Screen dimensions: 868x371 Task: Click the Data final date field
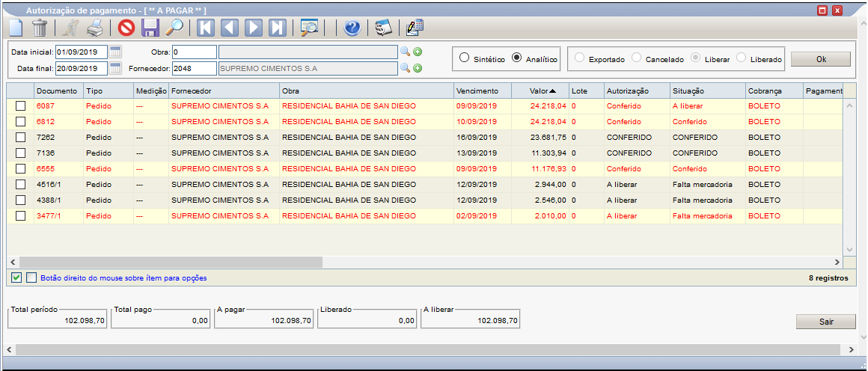tap(82, 68)
